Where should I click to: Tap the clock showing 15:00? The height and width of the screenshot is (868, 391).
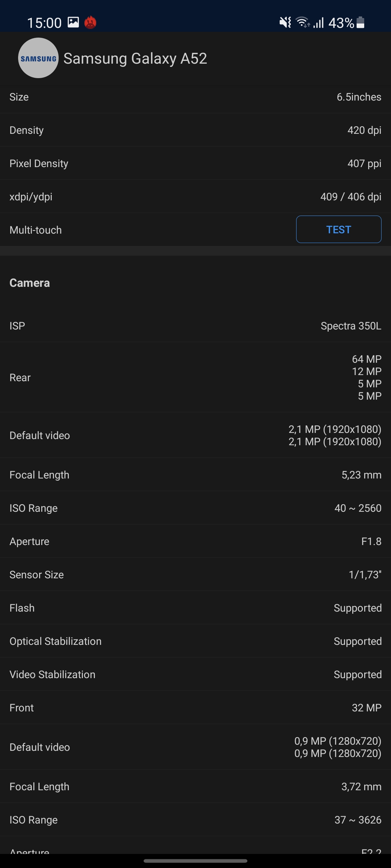44,23
